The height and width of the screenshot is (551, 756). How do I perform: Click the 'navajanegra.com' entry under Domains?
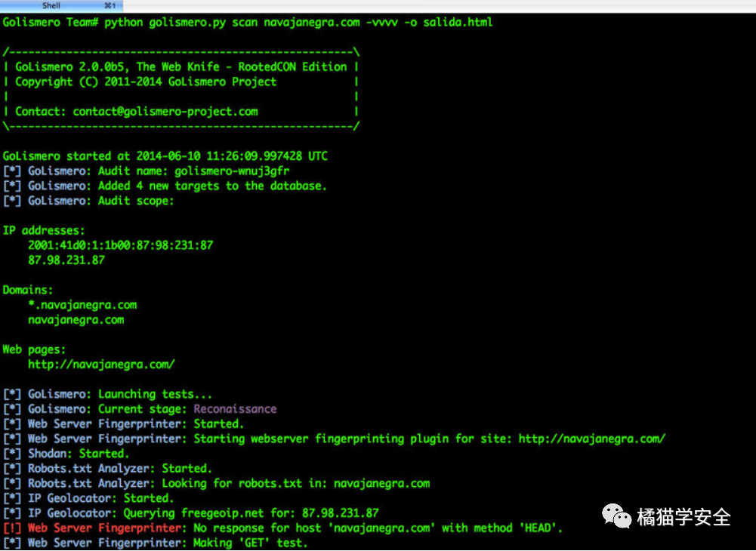pos(76,320)
